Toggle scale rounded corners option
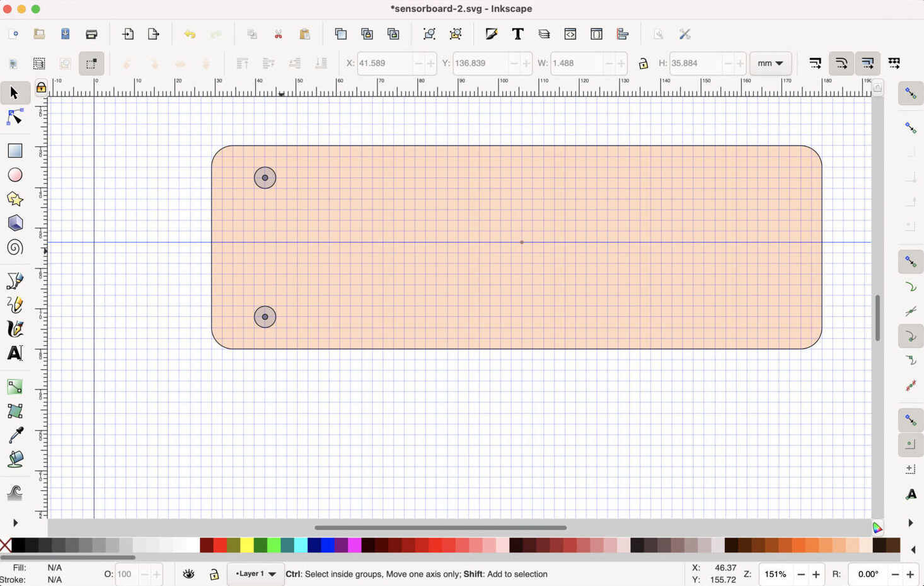Viewport: 924px width, 586px height. 841,63
